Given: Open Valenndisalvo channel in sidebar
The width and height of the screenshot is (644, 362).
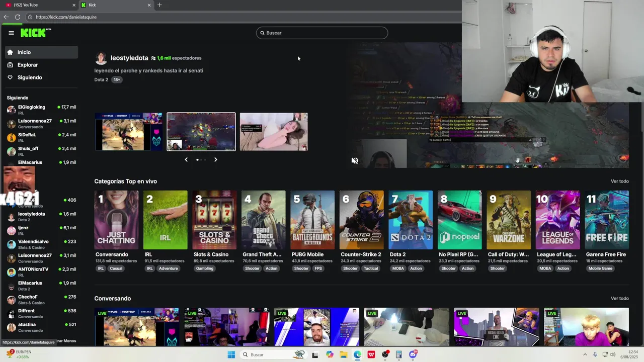Looking at the screenshot, I should point(42,244).
